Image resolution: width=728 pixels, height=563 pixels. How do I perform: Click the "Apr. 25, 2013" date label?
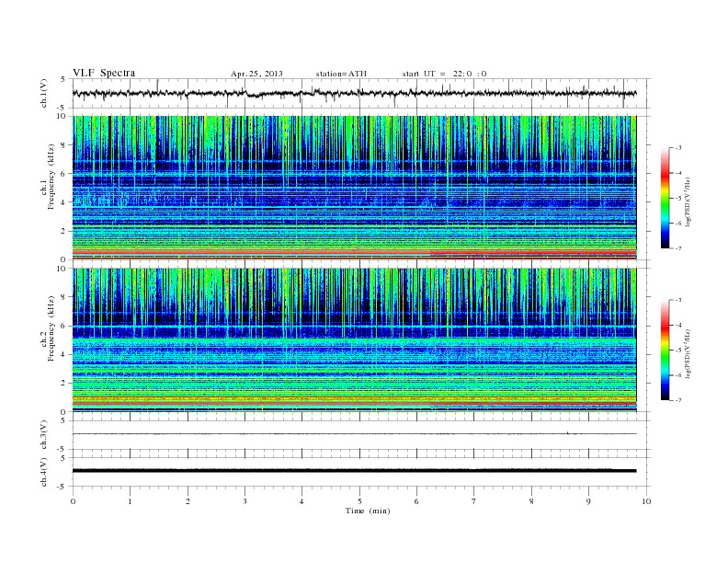(256, 74)
